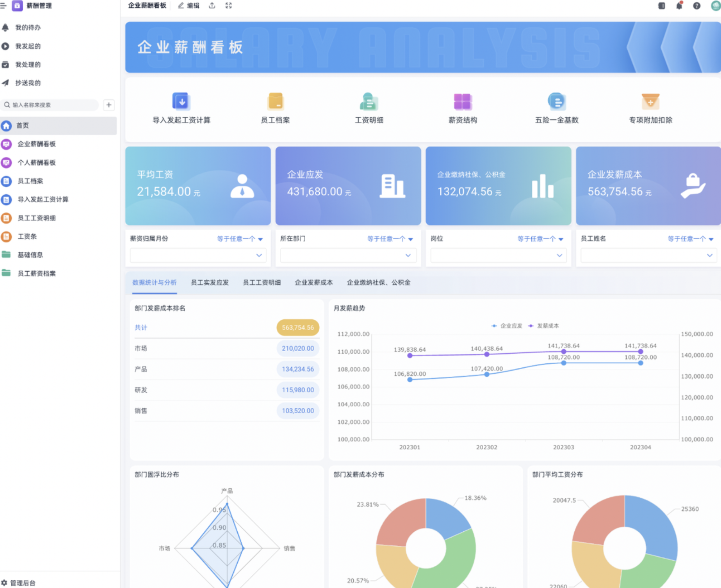721x588 pixels.
Task: Switch to 员工实发应发 tab
Action: [210, 283]
